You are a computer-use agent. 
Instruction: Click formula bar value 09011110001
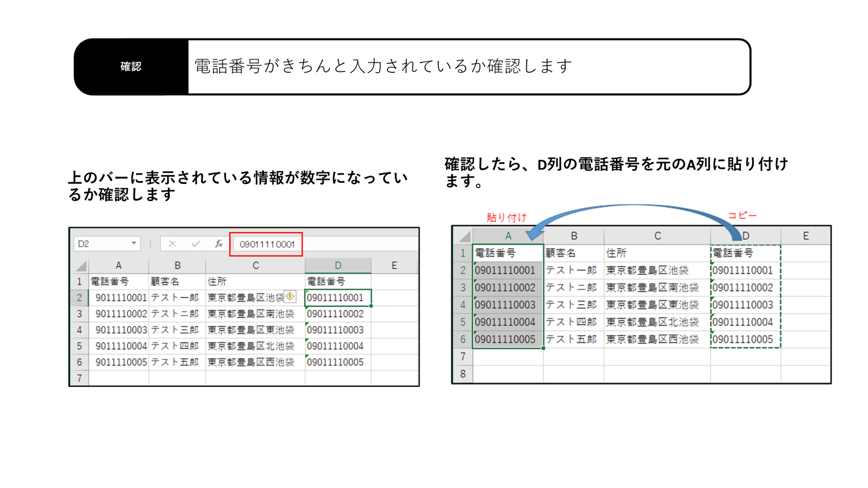coord(267,244)
